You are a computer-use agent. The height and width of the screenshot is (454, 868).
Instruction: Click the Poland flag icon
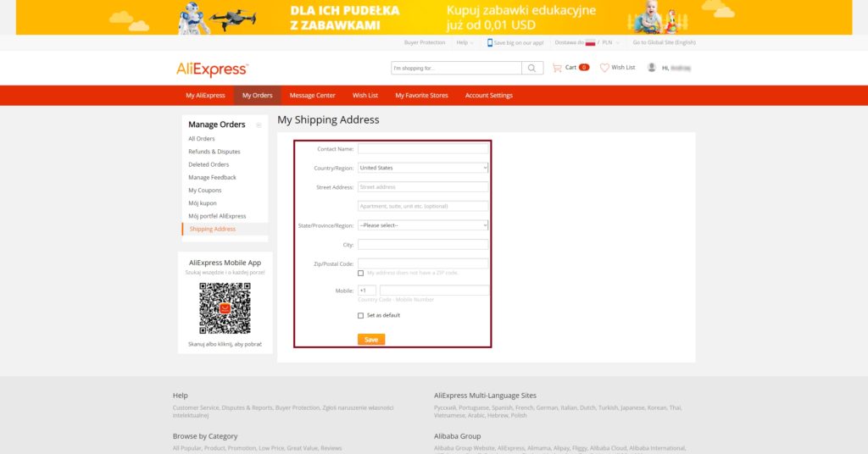point(590,42)
